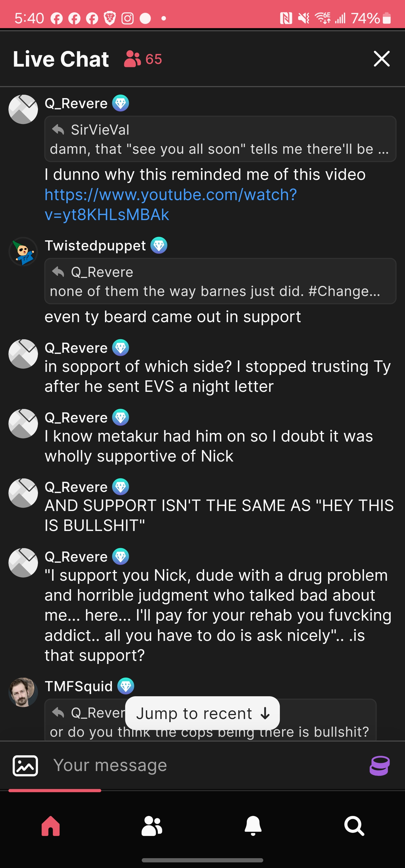
Task: Tap the diamond badge next to Twistedpuppet
Action: tap(159, 245)
